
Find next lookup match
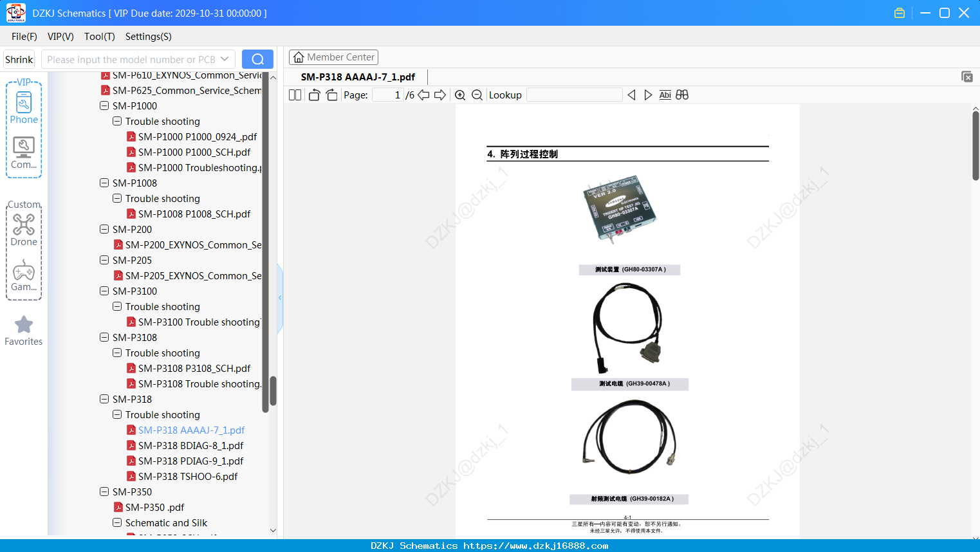pyautogui.click(x=648, y=95)
